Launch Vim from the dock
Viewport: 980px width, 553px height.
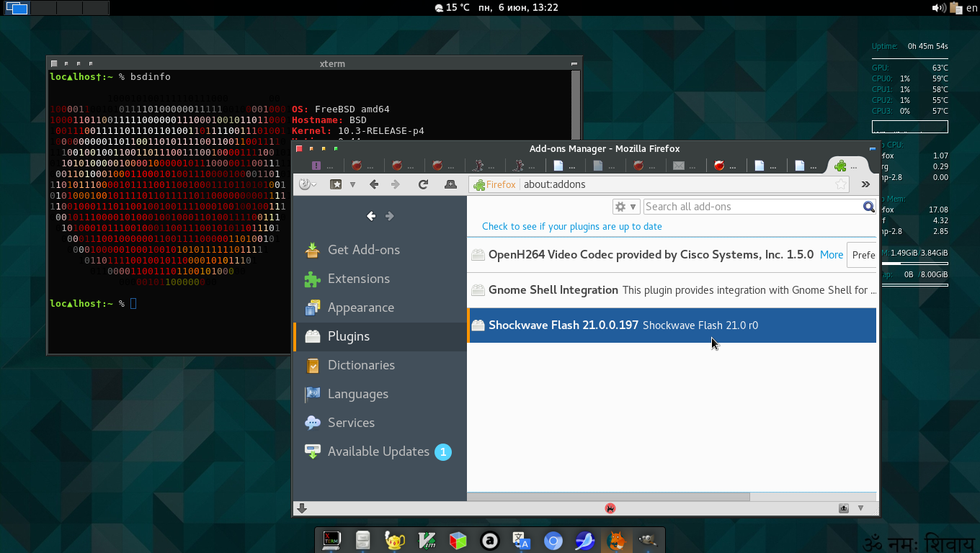pos(427,541)
